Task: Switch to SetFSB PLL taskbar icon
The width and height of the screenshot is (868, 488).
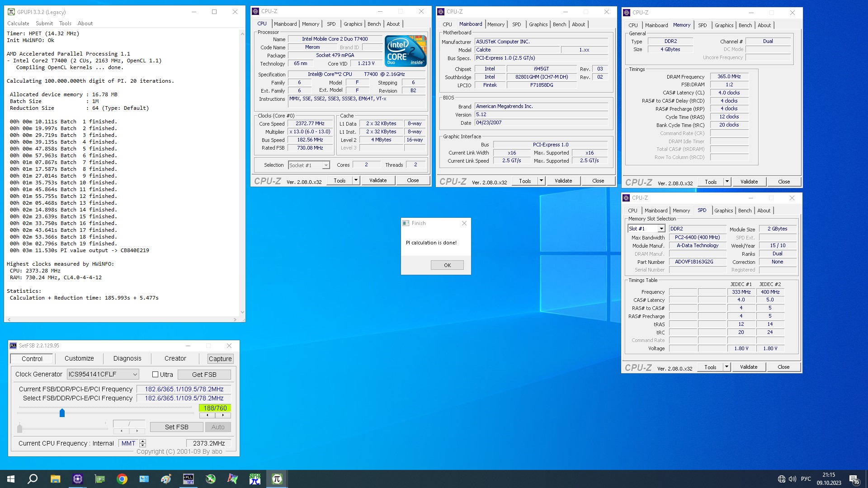Action: (x=188, y=479)
